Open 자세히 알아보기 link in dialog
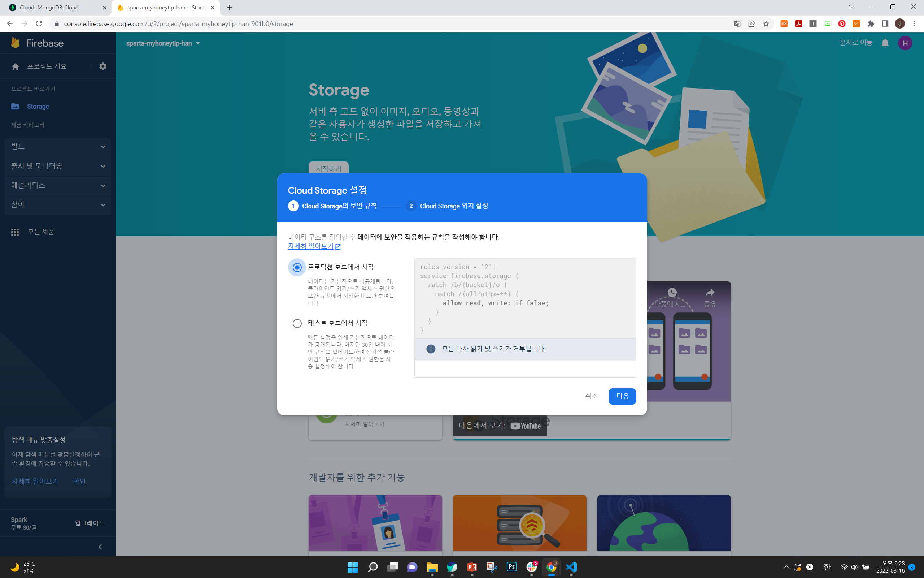Viewport: 924px width, 578px height. 314,246
